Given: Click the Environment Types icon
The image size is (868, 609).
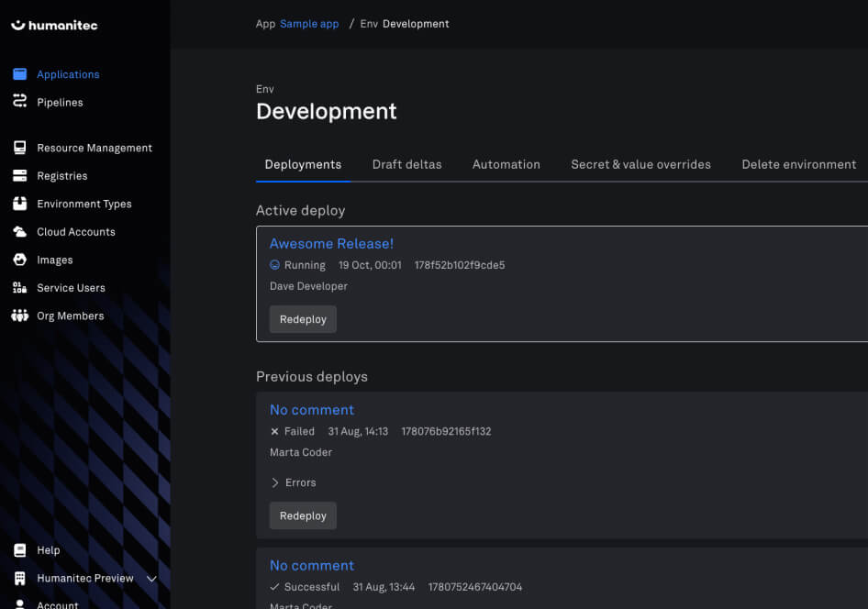Looking at the screenshot, I should [19, 204].
